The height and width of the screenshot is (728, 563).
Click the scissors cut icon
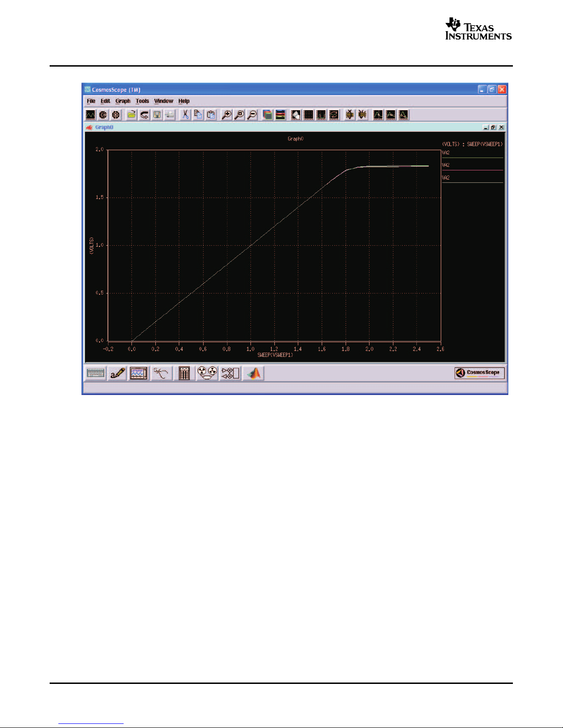(185, 115)
